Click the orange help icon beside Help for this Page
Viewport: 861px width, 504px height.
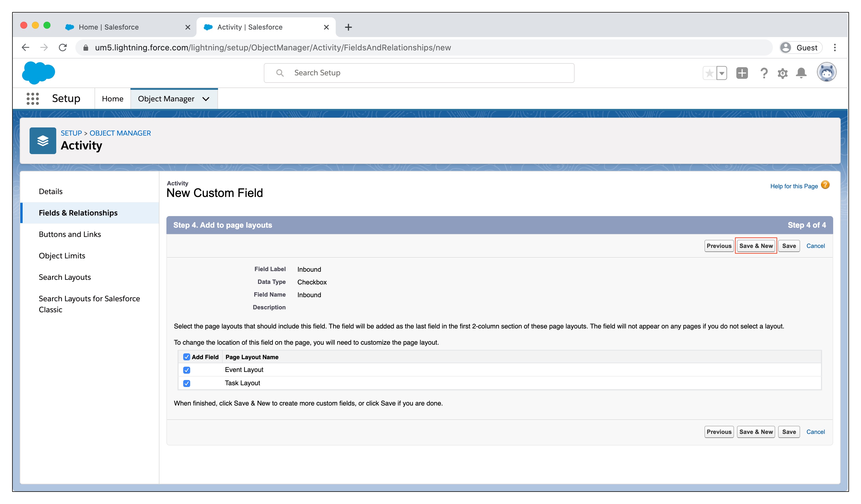pyautogui.click(x=825, y=185)
